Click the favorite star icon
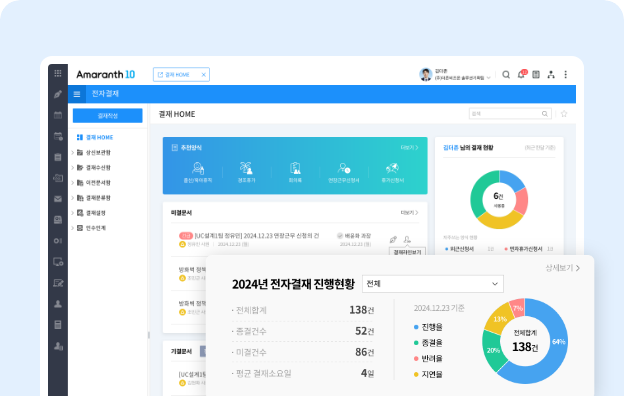This screenshot has height=396, width=624. coord(564,114)
